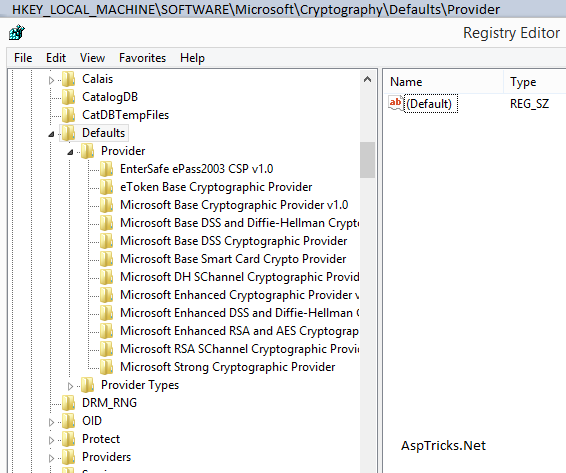The image size is (566, 473).
Task: Open the Favorites menu
Action: (x=143, y=58)
